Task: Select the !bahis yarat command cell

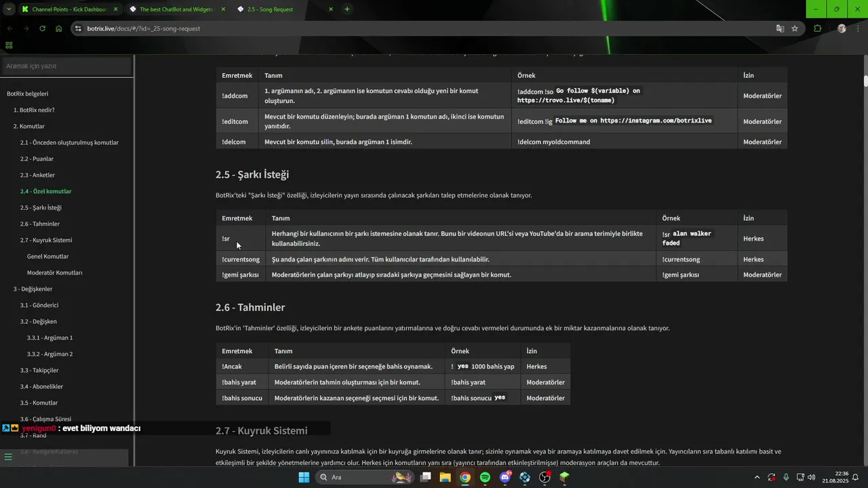Action: 242,382
